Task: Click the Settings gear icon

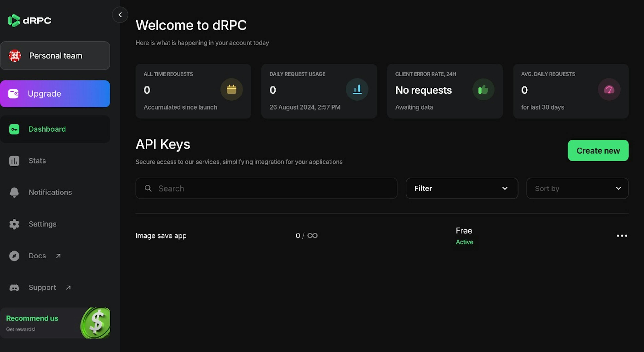Action: pos(14,224)
